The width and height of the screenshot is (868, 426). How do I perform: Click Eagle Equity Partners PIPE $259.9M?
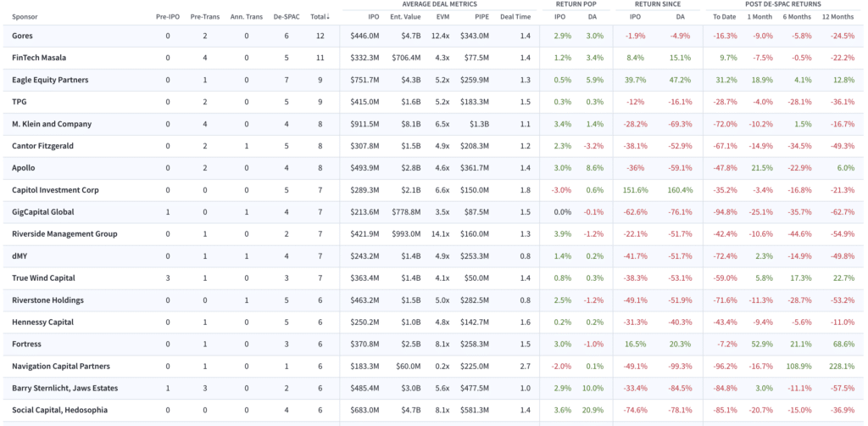(x=475, y=80)
